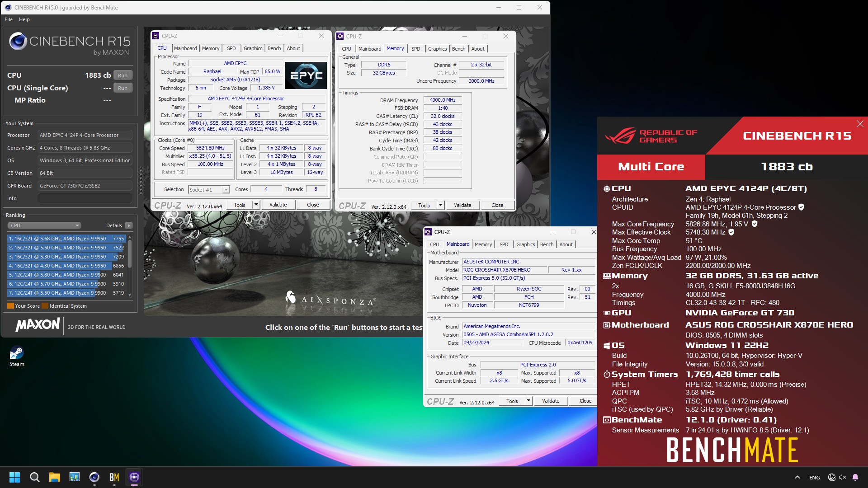Expand Tools dropdown arrow in Mainboard window
This screenshot has height=488, width=868.
[x=528, y=401]
